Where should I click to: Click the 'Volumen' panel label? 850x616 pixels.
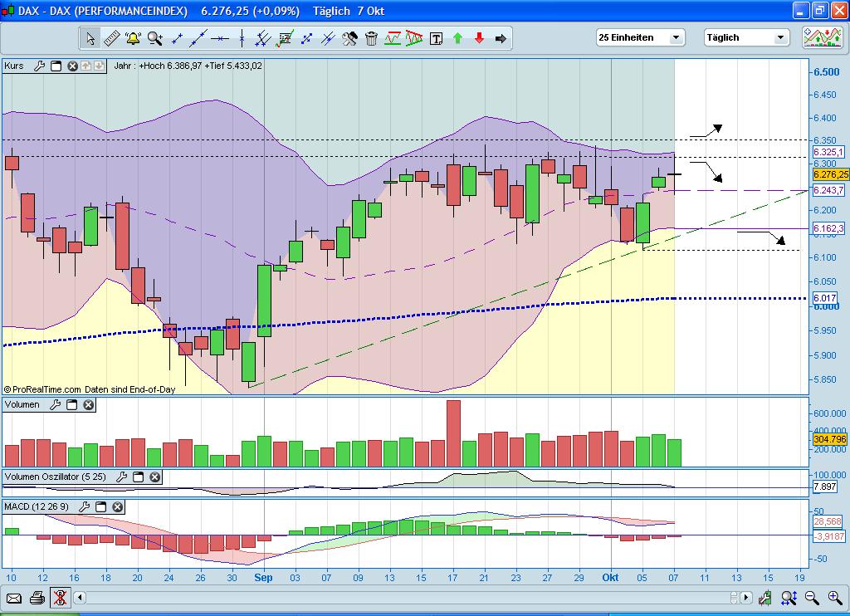pyautogui.click(x=22, y=404)
